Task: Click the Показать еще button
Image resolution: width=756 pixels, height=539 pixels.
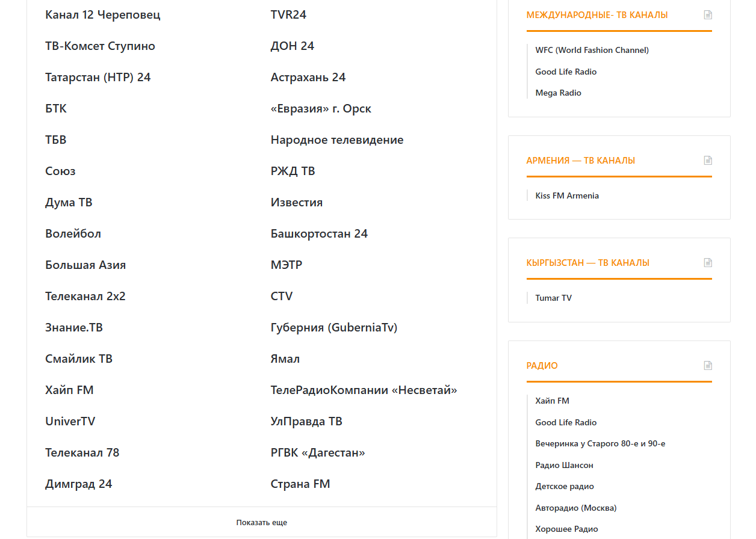Action: [x=262, y=523]
